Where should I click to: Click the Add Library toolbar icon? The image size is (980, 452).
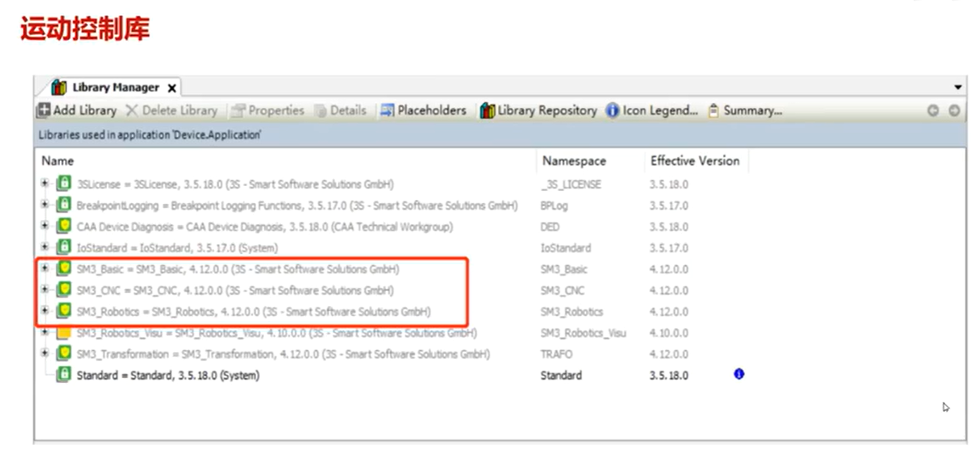(44, 110)
